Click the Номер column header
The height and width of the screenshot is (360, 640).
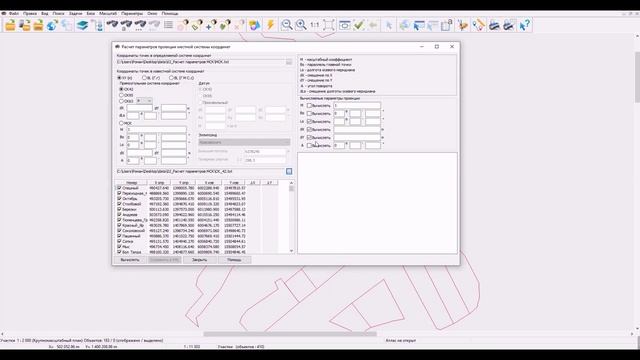[131, 183]
